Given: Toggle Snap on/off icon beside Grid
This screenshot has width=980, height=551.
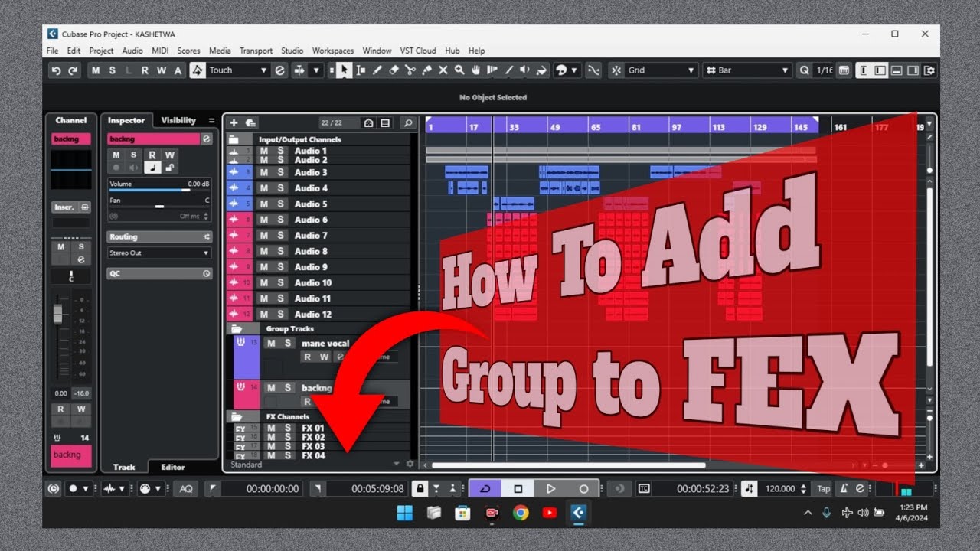Looking at the screenshot, I should (x=616, y=70).
